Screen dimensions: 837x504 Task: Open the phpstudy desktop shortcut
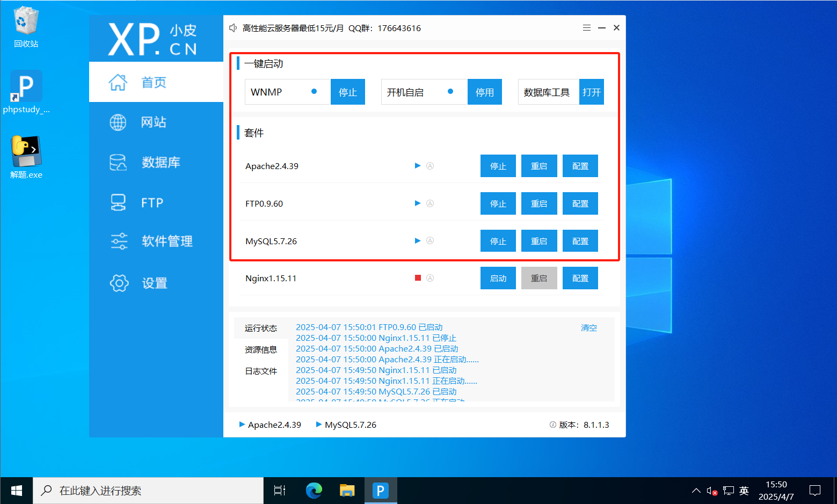(x=26, y=92)
